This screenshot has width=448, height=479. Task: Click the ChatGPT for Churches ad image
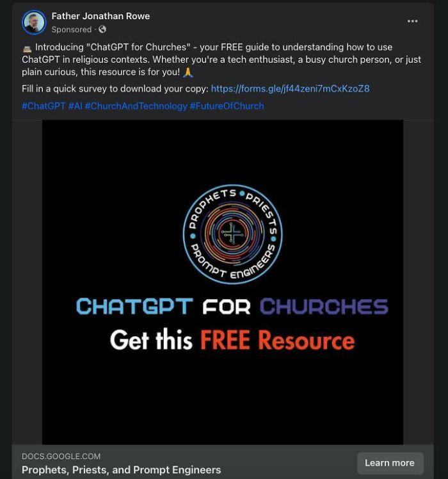(x=223, y=282)
